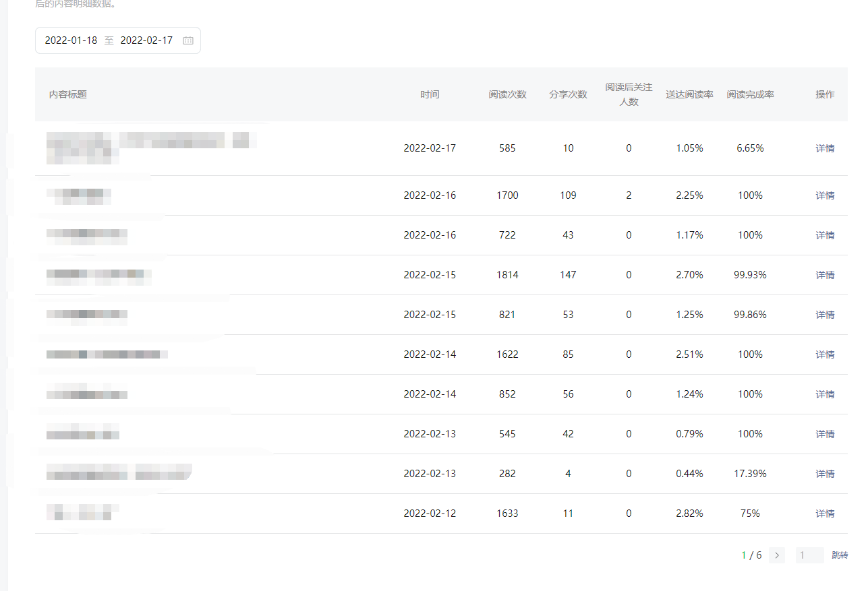Click the 阅读次数 column header

[507, 94]
